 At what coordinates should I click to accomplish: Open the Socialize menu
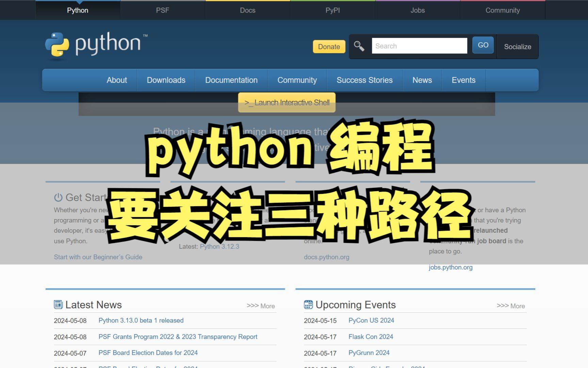(518, 47)
